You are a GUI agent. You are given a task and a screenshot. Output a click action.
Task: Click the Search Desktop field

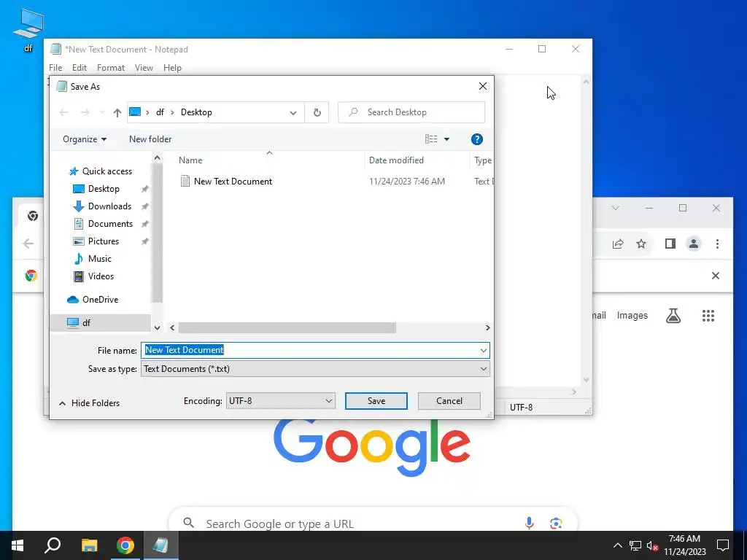tap(411, 112)
